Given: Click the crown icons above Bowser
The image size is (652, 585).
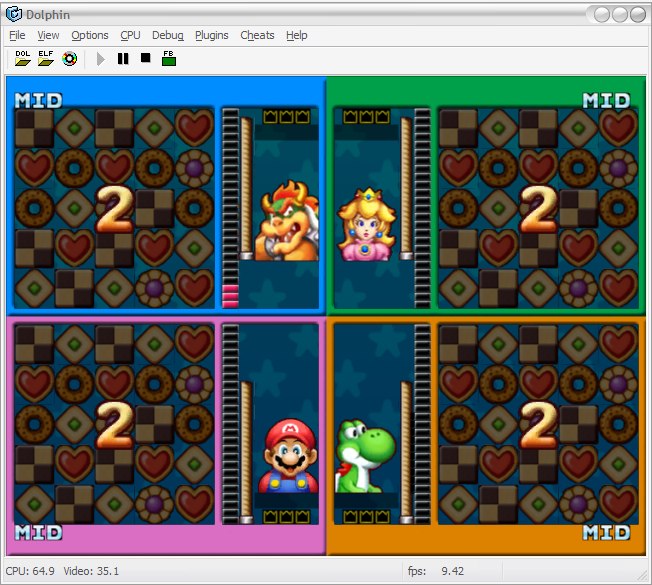Looking at the screenshot, I should 286,117.
